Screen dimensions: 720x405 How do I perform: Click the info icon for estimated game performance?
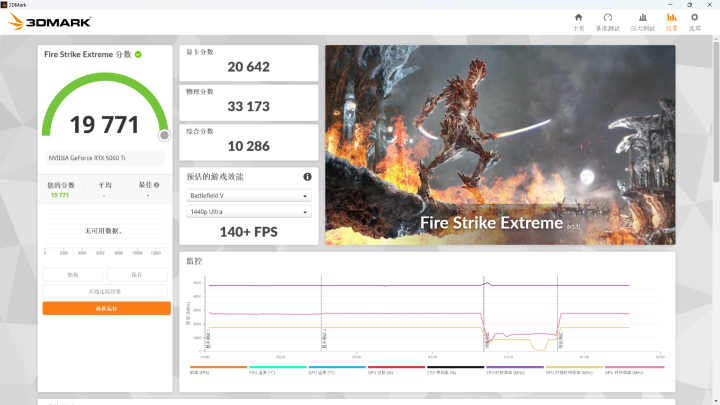[x=307, y=177]
